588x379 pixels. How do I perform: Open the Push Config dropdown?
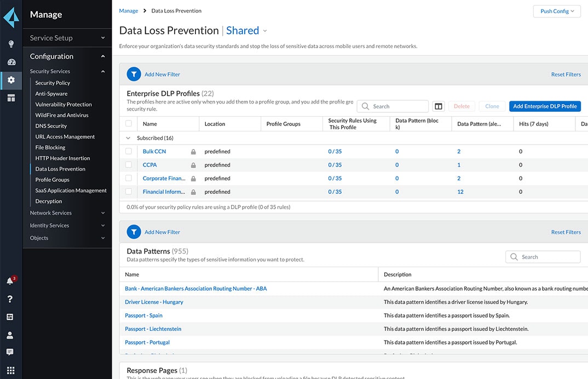[556, 11]
